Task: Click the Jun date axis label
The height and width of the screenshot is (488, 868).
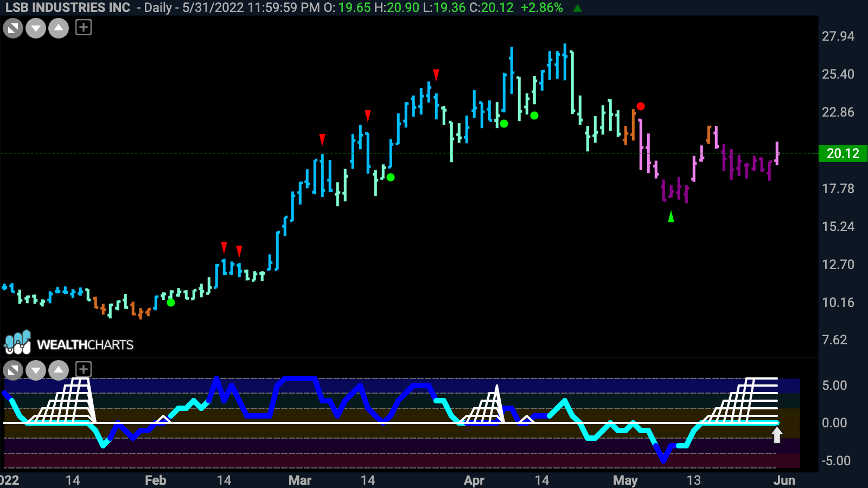Action: 784,480
